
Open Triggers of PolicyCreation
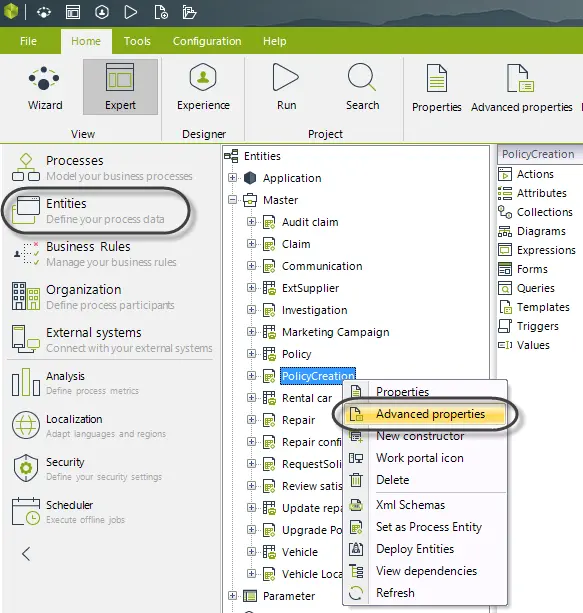tap(528, 326)
